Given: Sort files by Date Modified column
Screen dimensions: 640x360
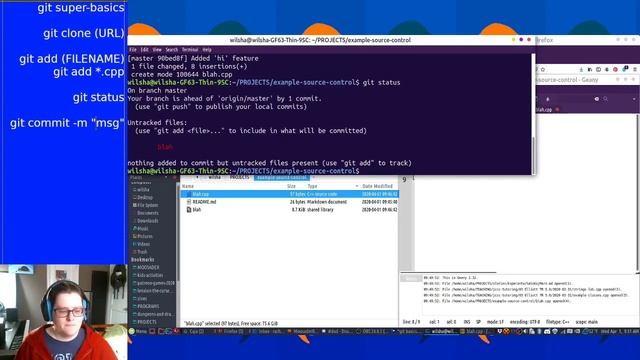Looking at the screenshot, I should [x=378, y=186].
